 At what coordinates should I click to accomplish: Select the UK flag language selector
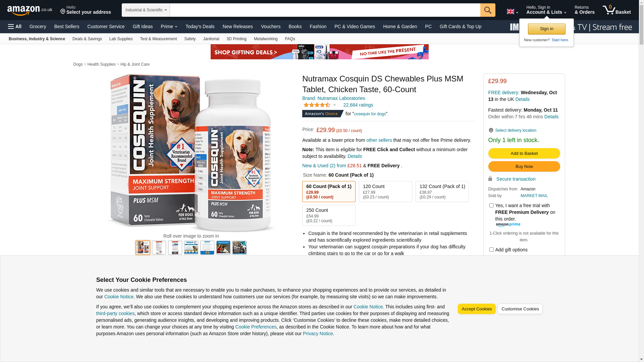point(512,11)
